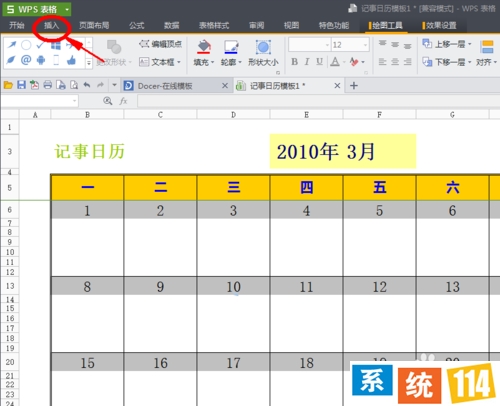500x406 pixels.
Task: Select the @ symbol shape
Action: 26,60
